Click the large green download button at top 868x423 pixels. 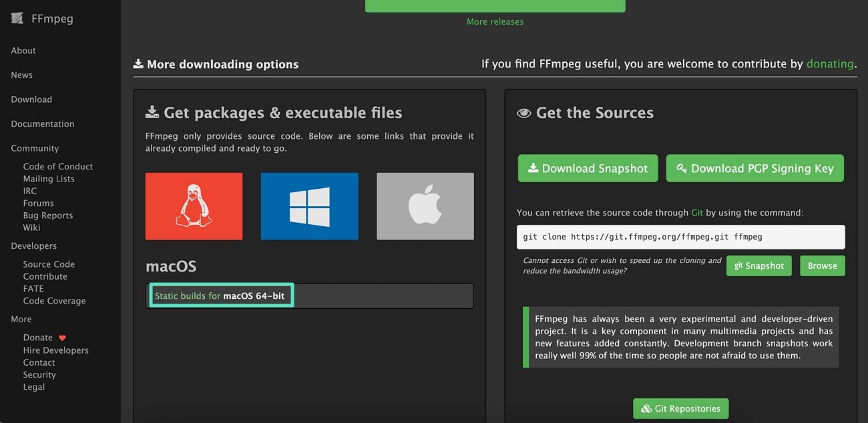(x=495, y=5)
